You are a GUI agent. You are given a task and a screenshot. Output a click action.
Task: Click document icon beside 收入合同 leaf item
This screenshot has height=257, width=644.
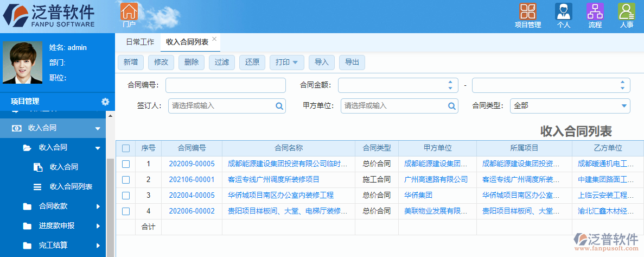point(38,167)
